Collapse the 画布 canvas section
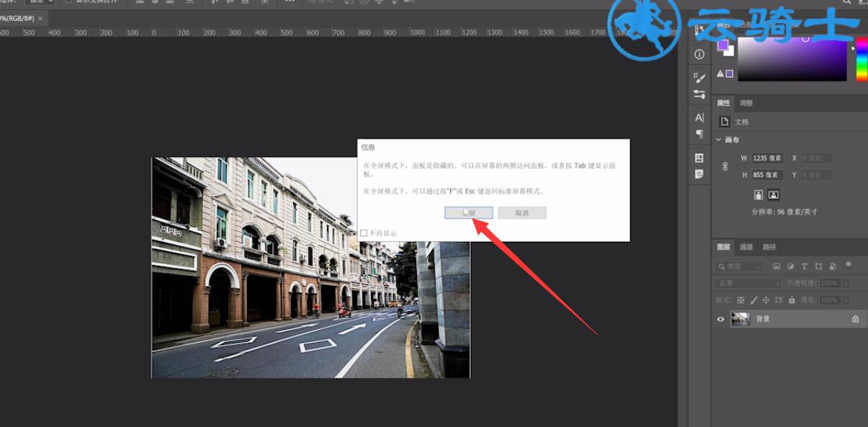 [x=719, y=140]
